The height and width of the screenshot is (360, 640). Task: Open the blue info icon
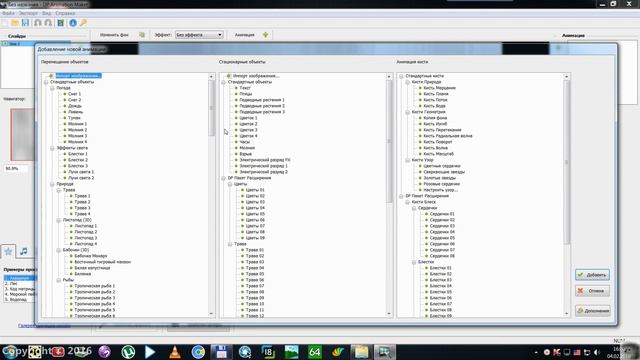point(73,23)
